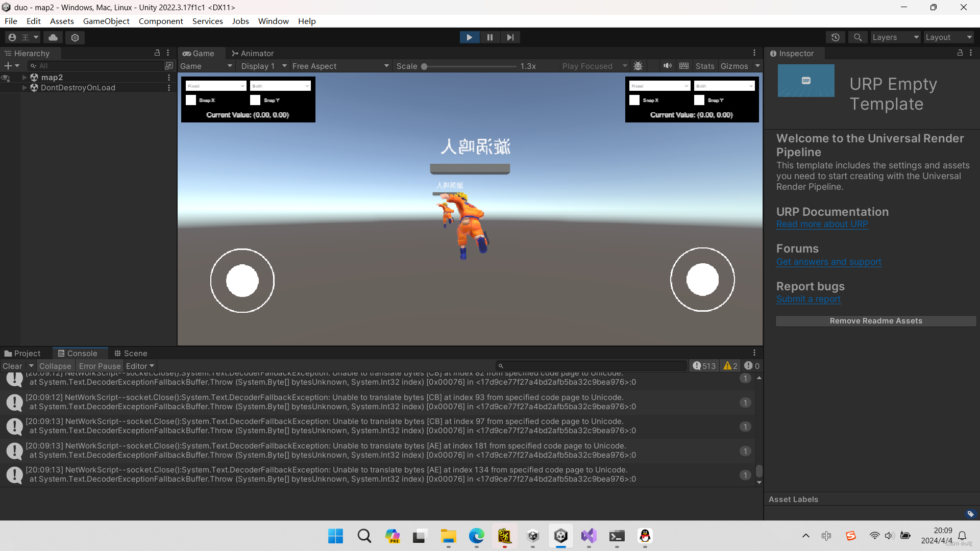Screen dimensions: 980x551
Task: Toggle left panel Snap X checkbox
Action: 191,100
